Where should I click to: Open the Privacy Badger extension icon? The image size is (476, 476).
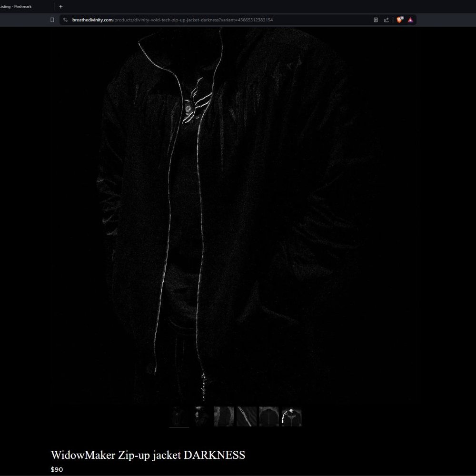tap(399, 20)
